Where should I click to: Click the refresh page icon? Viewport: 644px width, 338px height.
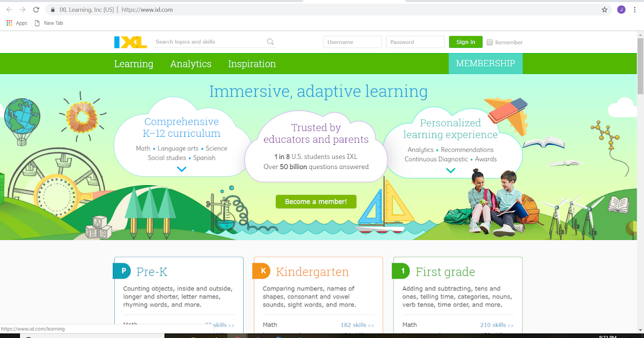[36, 9]
